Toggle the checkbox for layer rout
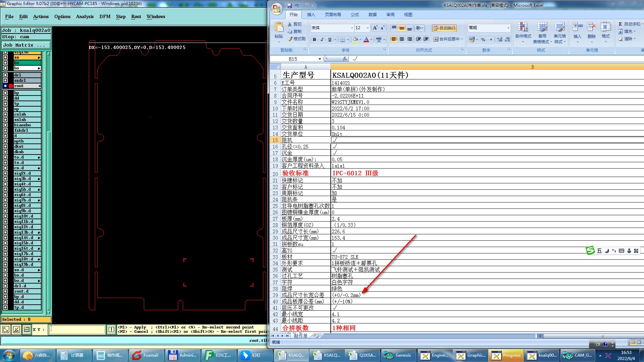 (5, 86)
